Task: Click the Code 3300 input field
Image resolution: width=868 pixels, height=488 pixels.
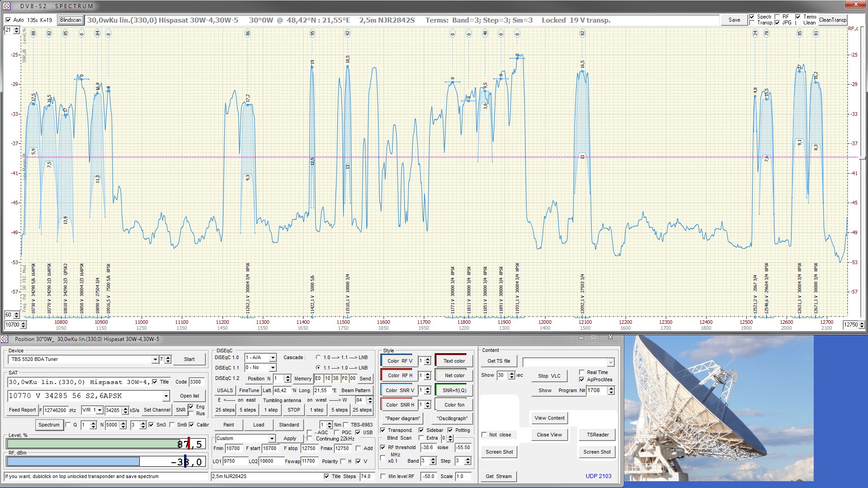Action: [x=197, y=382]
